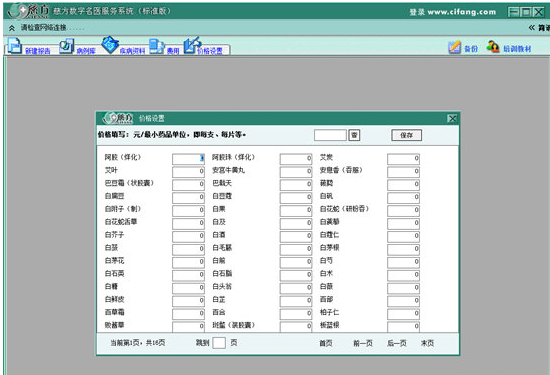Select the 价格设置 price settings icon
This screenshot has width=550, height=375.
pos(192,46)
